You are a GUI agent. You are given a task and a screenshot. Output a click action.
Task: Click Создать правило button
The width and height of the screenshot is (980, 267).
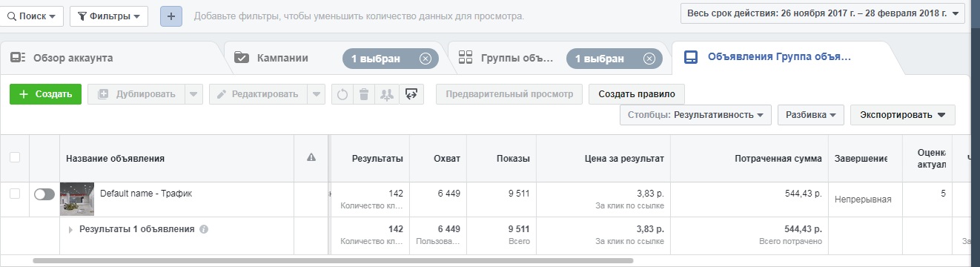click(637, 94)
